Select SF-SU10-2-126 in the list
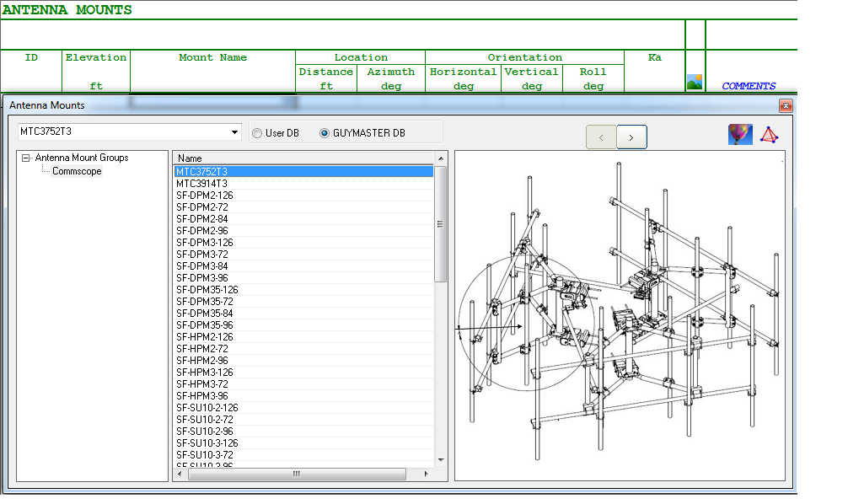The height and width of the screenshot is (504, 848). click(x=303, y=408)
